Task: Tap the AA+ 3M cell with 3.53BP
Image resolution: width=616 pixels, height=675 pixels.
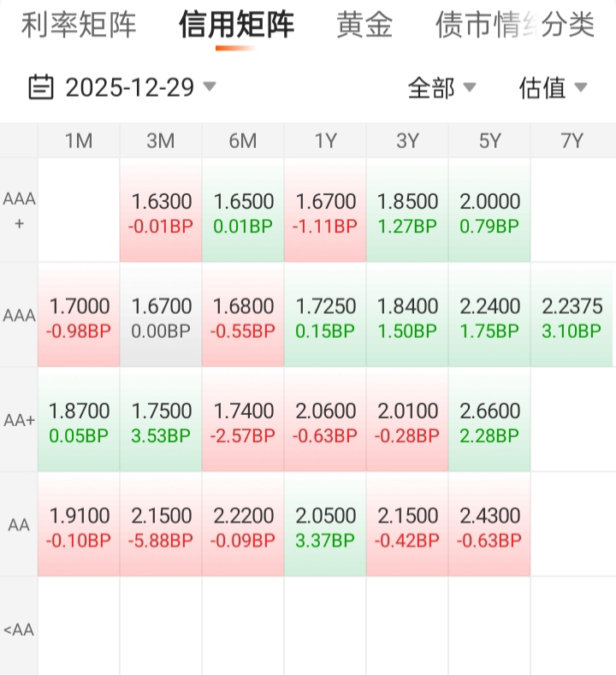Action: tap(161, 421)
